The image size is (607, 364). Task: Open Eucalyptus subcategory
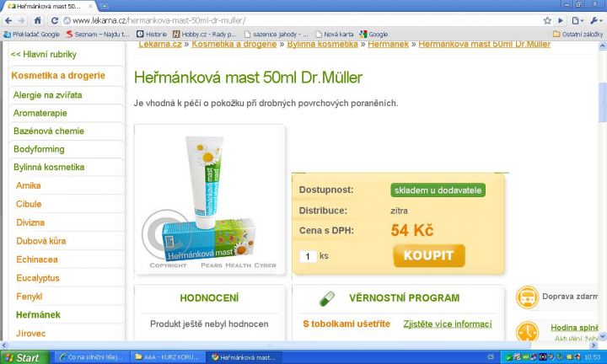point(38,278)
